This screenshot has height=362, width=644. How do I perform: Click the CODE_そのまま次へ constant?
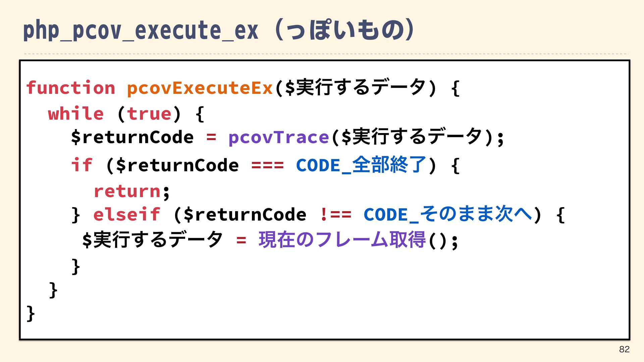point(448,215)
